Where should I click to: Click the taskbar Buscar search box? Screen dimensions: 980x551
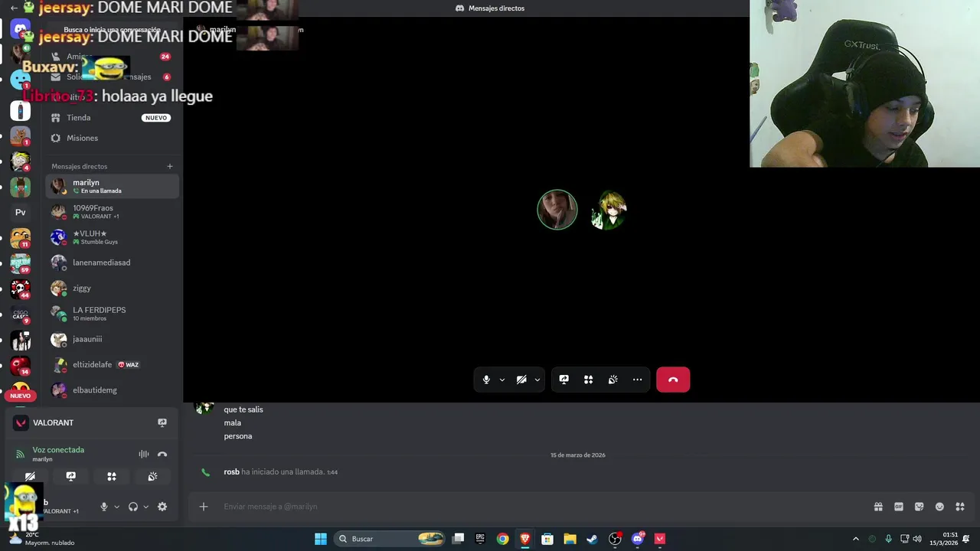pyautogui.click(x=390, y=539)
